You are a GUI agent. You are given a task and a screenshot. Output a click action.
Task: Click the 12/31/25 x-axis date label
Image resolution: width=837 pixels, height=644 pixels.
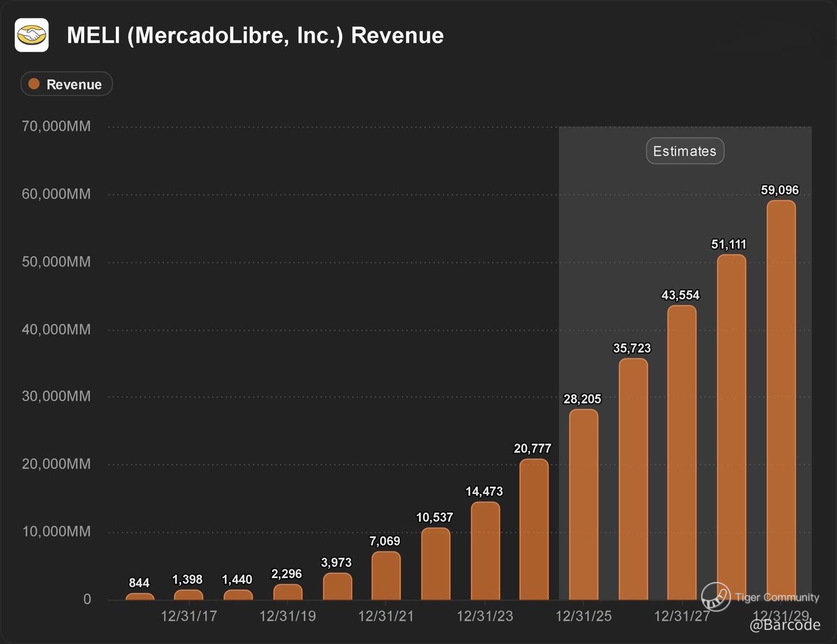[584, 617]
